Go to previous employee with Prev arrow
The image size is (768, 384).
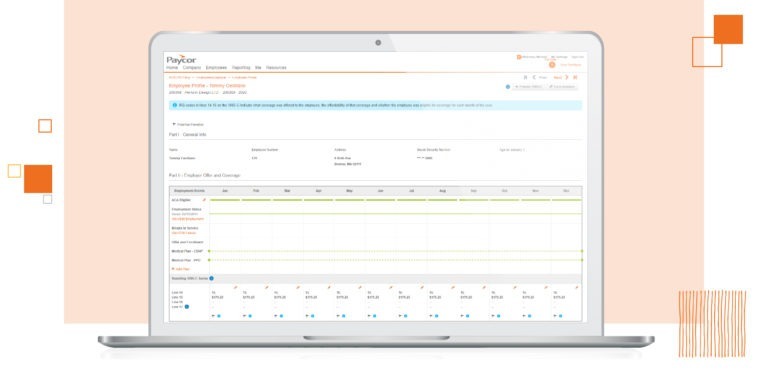coord(534,77)
